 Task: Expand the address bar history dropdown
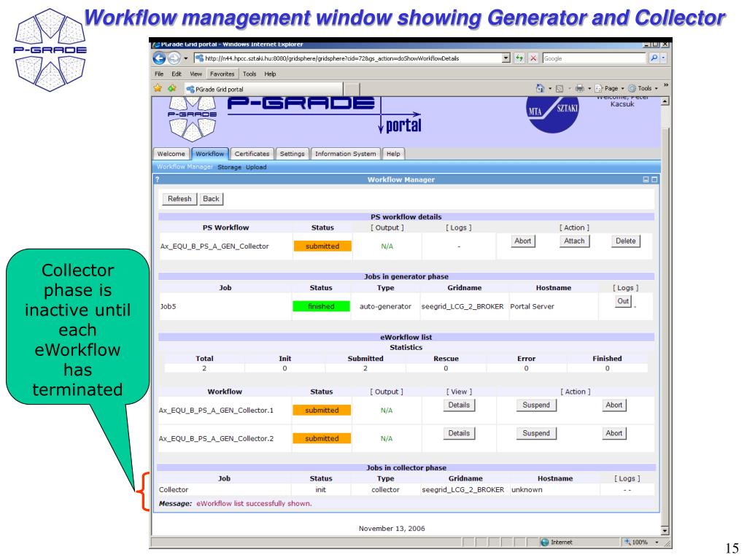(506, 58)
